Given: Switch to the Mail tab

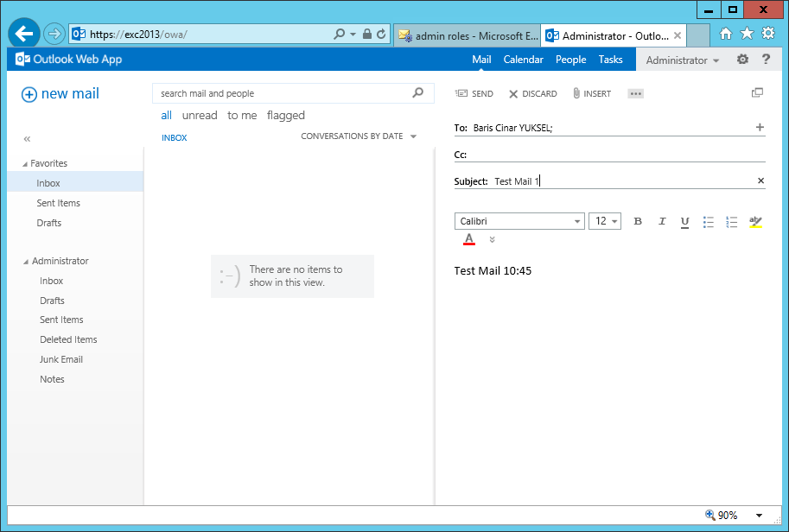Looking at the screenshot, I should 481,60.
